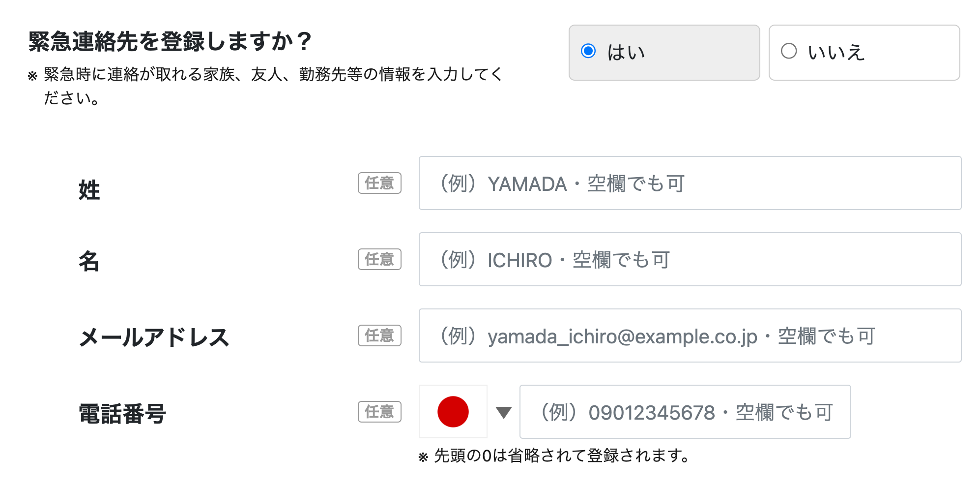Click the 任意 badge next to メールアドレス
The width and height of the screenshot is (980, 487).
[379, 336]
